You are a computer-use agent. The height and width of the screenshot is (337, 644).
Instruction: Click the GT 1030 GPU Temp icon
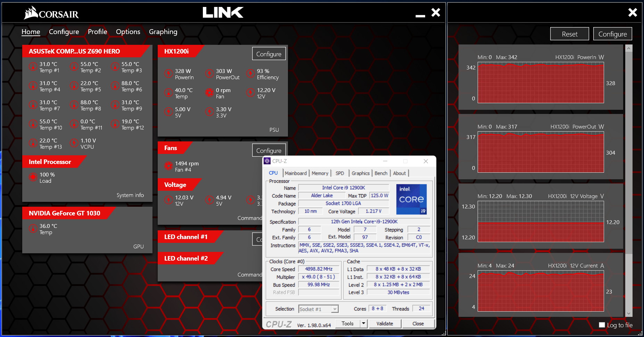click(33, 229)
